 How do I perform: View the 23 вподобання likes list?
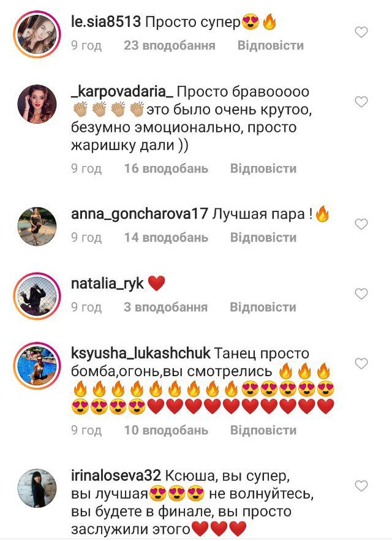point(170,45)
